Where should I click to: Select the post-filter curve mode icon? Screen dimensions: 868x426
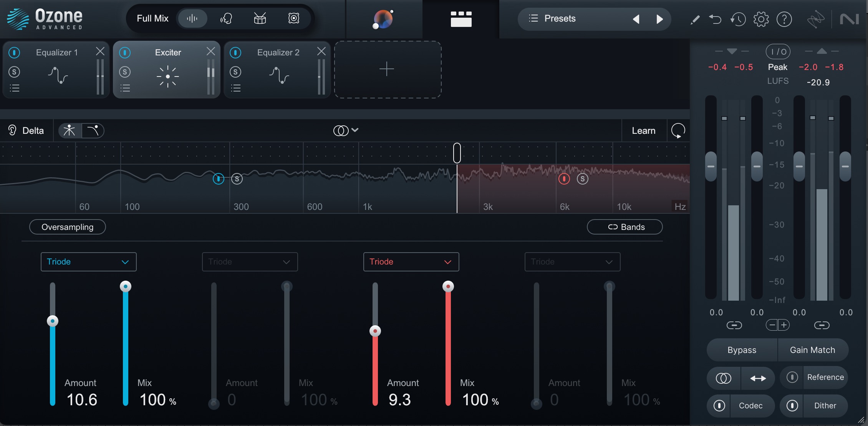pos(93,131)
